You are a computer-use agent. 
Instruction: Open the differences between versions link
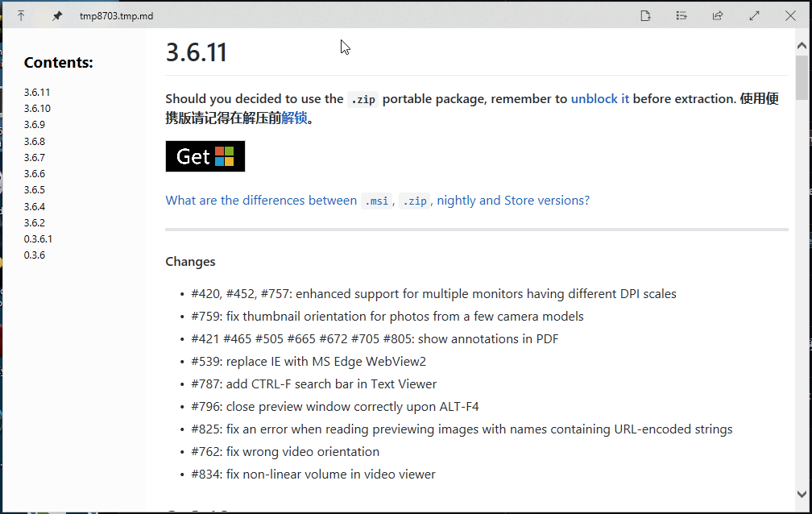click(x=376, y=200)
